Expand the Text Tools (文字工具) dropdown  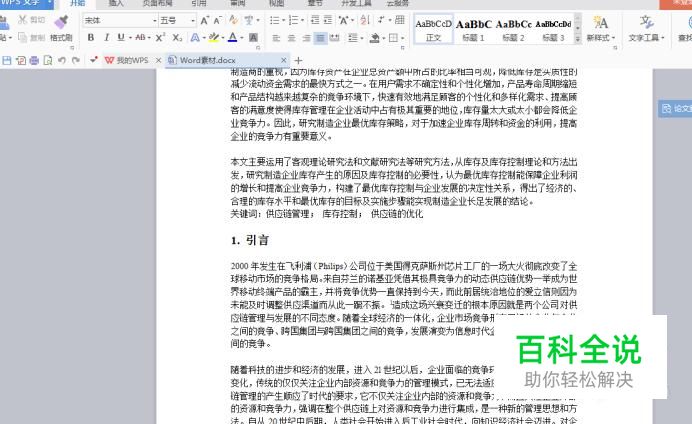click(x=662, y=38)
